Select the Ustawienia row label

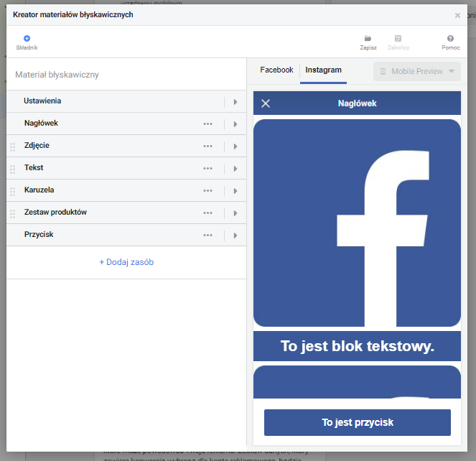pos(42,101)
